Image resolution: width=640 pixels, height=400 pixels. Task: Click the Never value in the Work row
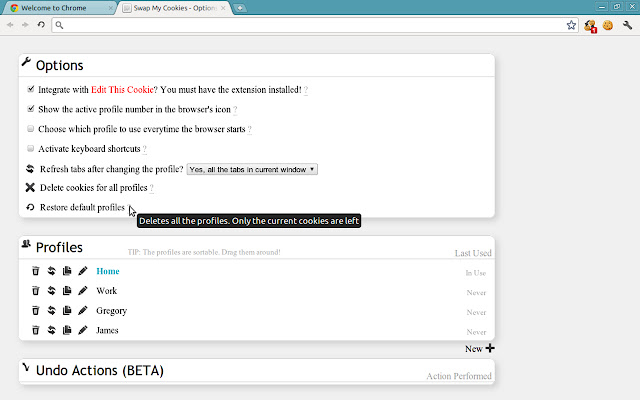pyautogui.click(x=476, y=293)
